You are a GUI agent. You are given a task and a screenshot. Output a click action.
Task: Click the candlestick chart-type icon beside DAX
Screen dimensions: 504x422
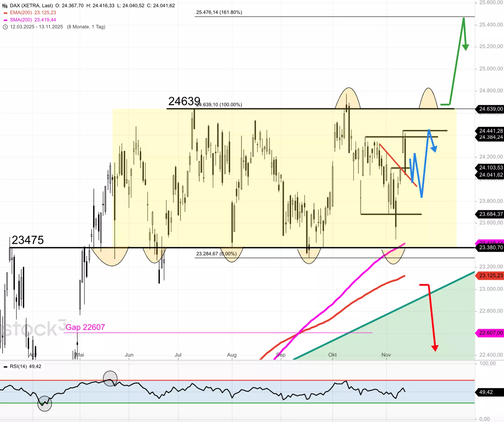click(5, 6)
